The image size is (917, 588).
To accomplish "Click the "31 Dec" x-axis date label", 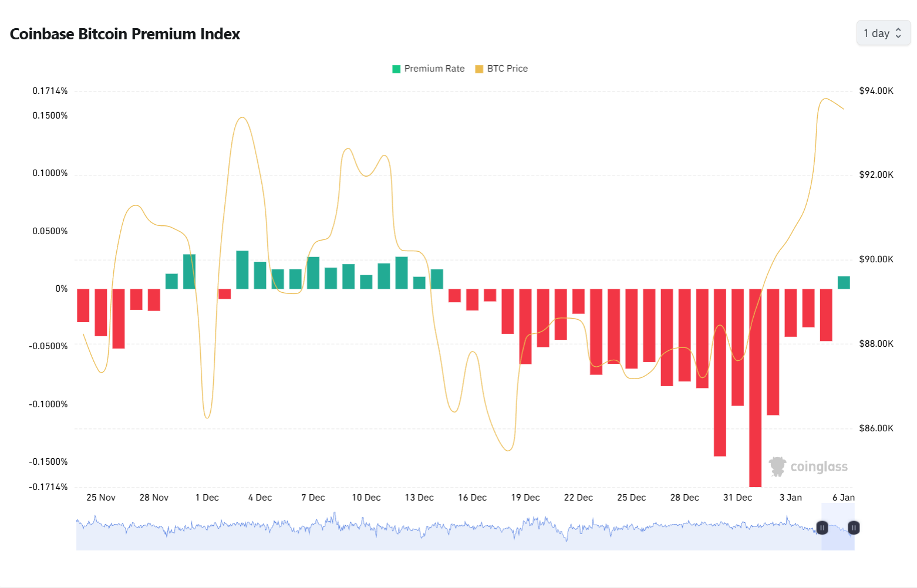I will click(x=737, y=498).
